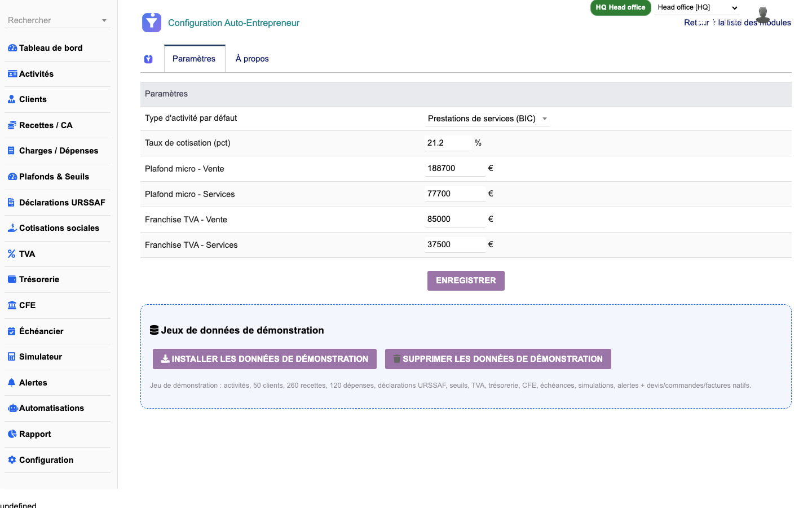This screenshot has width=812, height=508.
Task: Click the small module icon beside Paramètres tab
Action: (x=148, y=59)
